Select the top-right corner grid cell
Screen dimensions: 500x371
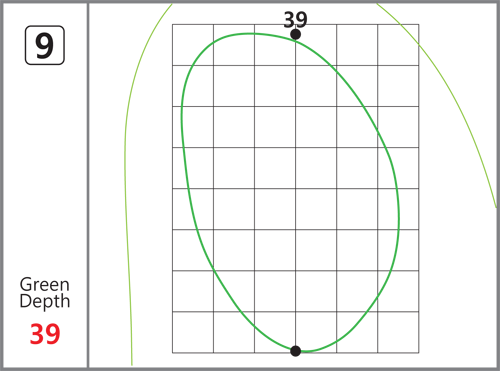(398, 45)
